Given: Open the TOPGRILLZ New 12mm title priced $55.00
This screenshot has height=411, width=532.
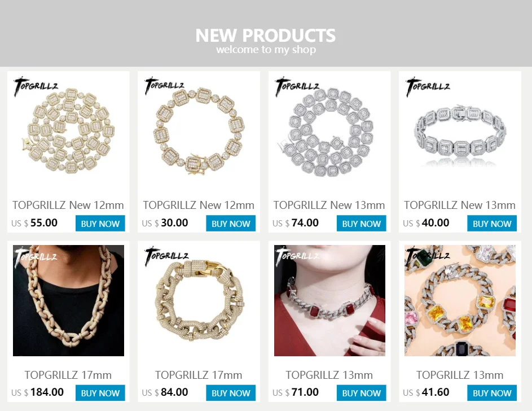Looking at the screenshot, I should coord(68,205).
